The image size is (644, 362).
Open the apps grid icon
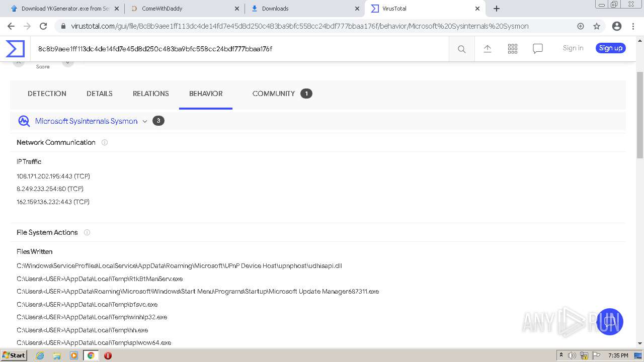pos(513,49)
